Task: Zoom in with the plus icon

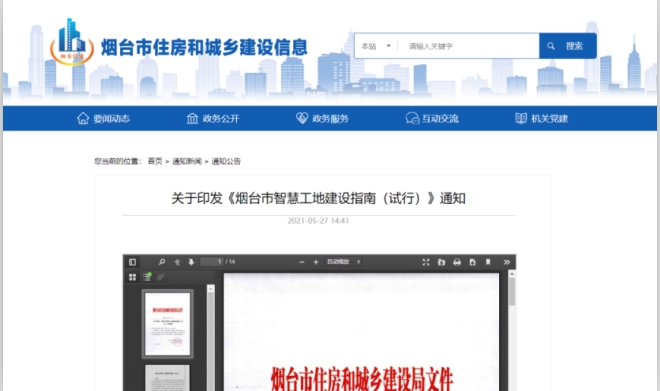Action: pyautogui.click(x=316, y=262)
